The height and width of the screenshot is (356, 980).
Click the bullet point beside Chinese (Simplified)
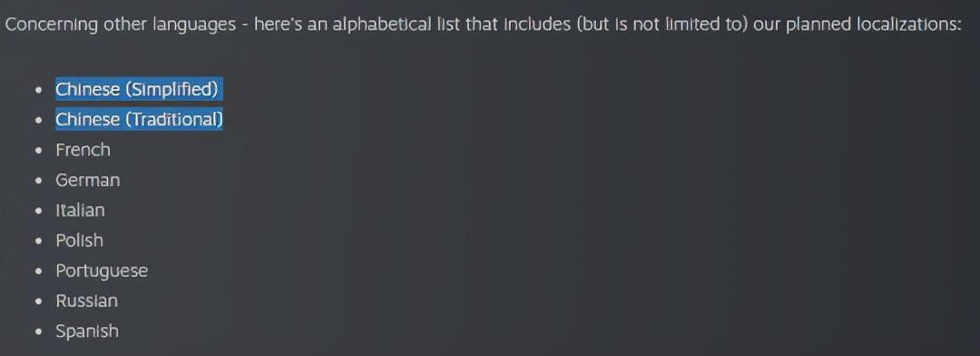[x=39, y=90]
